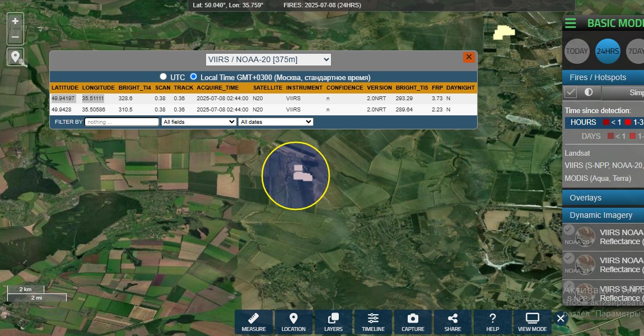Select latitude cell 49.9428
This screenshot has width=644, height=336.
pyautogui.click(x=61, y=110)
